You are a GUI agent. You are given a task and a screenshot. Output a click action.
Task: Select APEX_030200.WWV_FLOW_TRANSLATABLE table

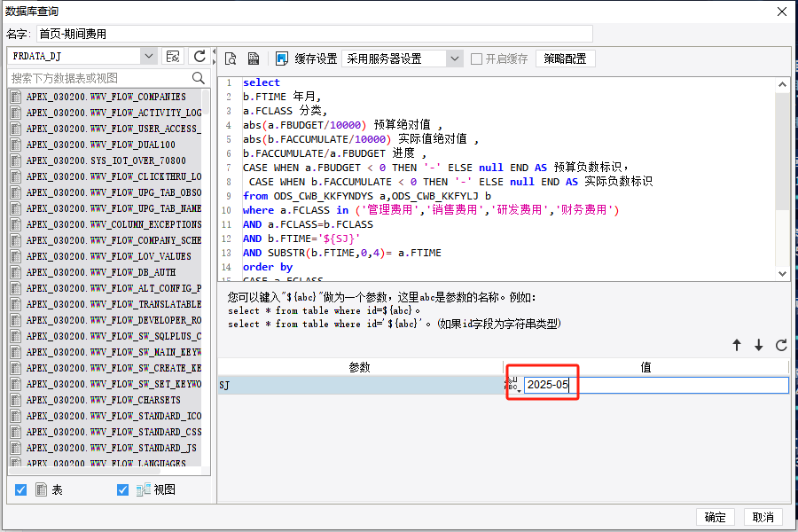pos(114,304)
